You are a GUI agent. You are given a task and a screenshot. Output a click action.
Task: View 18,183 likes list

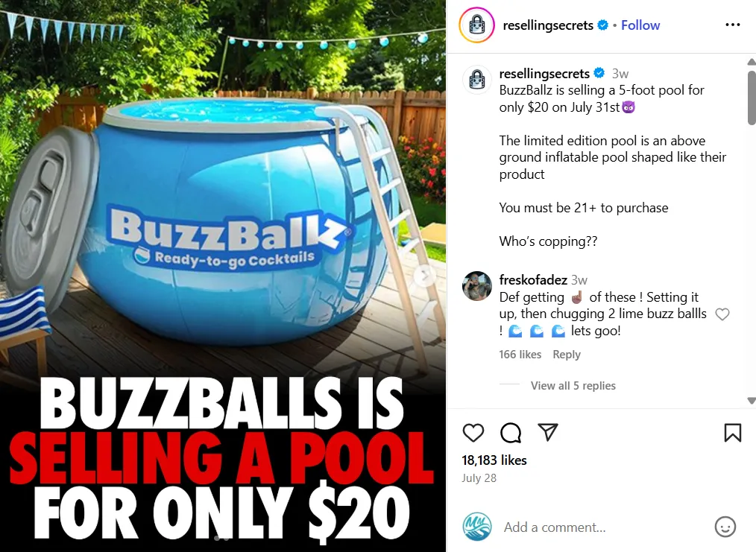point(494,460)
